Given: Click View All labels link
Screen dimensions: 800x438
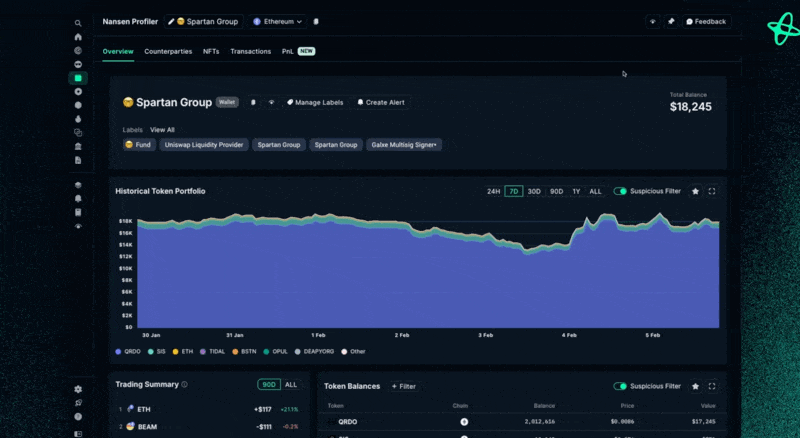Looking at the screenshot, I should [x=162, y=130].
